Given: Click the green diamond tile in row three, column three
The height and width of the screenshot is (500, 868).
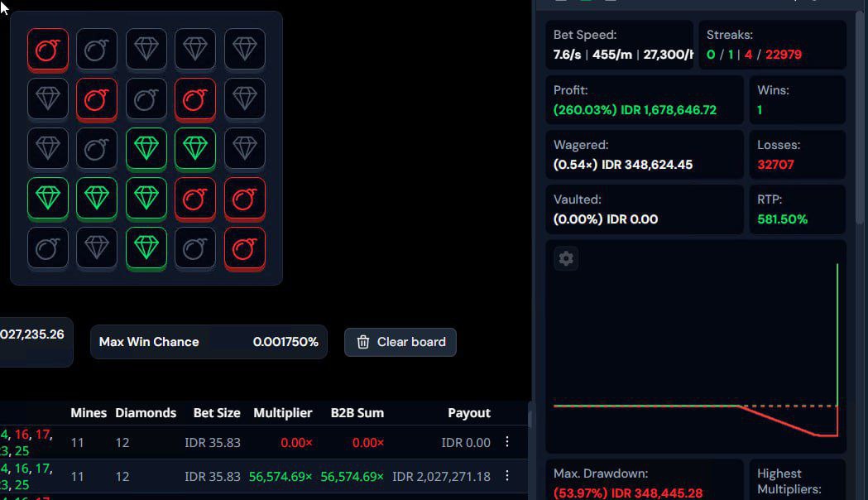Looking at the screenshot, I should click(x=146, y=149).
